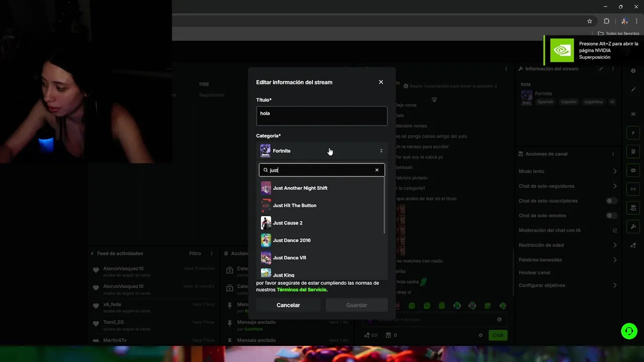Click the Guardar button
The image size is (644, 362).
(x=357, y=305)
